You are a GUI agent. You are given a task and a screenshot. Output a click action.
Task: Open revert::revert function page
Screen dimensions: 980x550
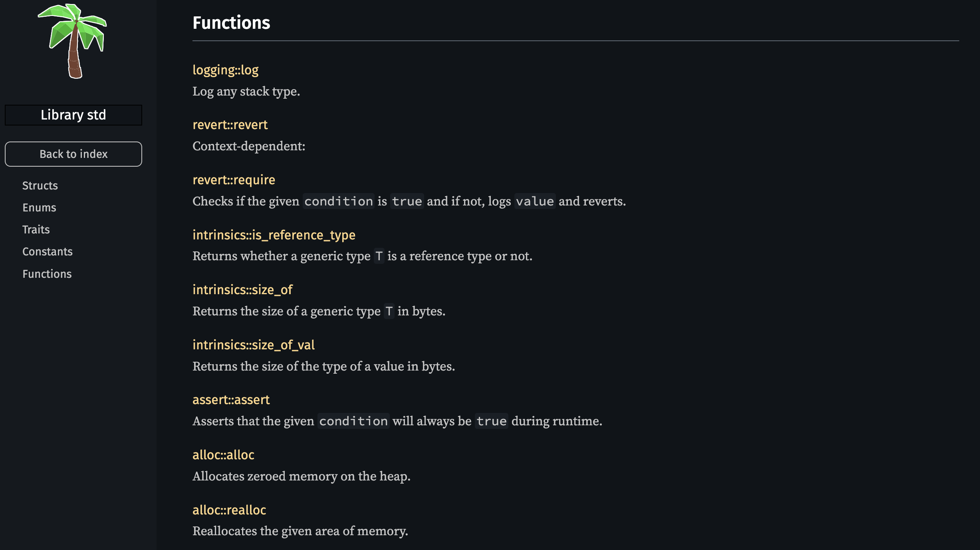tap(230, 125)
